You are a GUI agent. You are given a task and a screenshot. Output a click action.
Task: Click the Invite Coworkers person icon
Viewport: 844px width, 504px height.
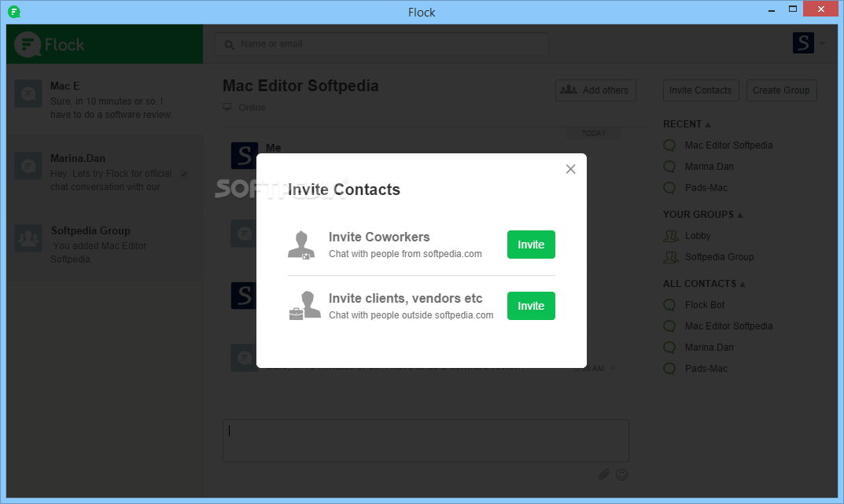[x=301, y=245]
